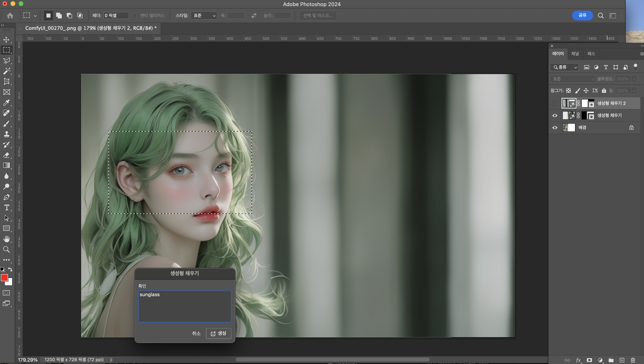Click the 생성 button in dialog
This screenshot has height=364, width=644.
[218, 333]
